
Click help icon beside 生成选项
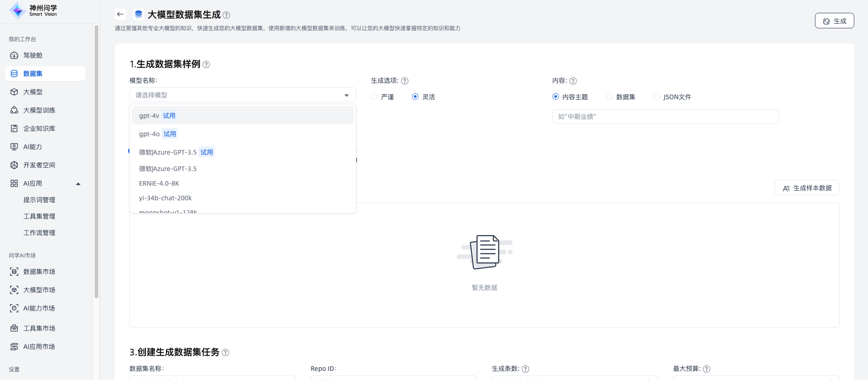tap(405, 81)
